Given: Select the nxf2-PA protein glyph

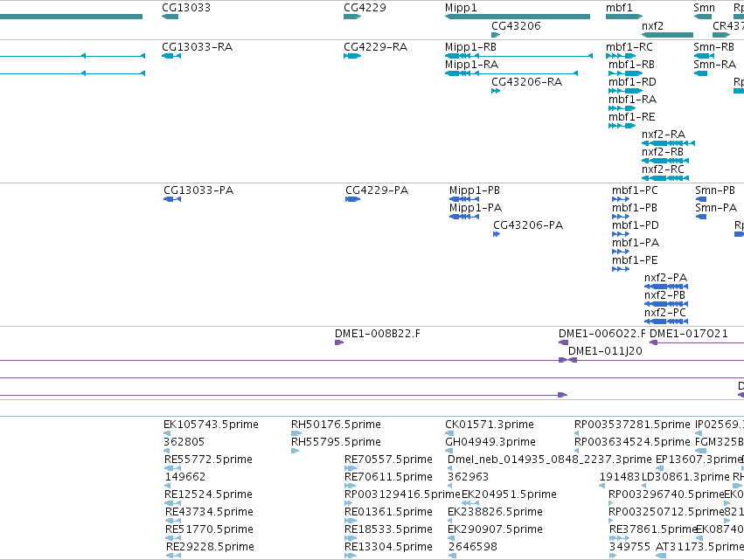Looking at the screenshot, I should [x=666, y=287].
